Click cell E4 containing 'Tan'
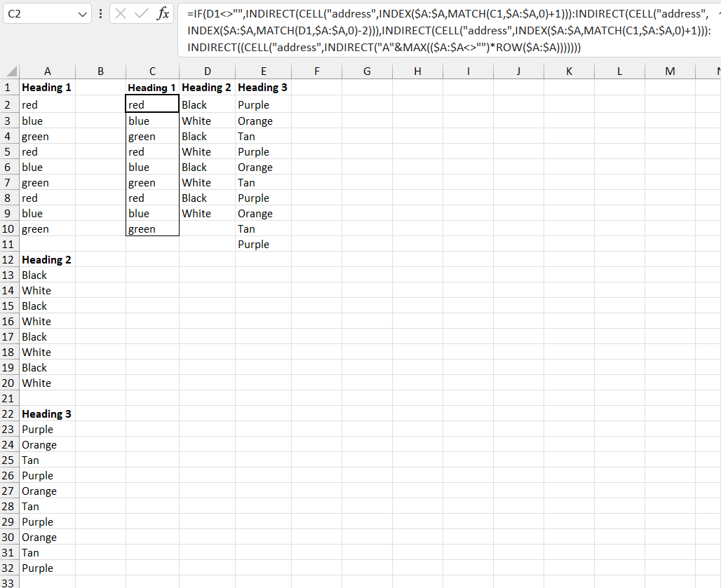The width and height of the screenshot is (721, 588). 264,137
